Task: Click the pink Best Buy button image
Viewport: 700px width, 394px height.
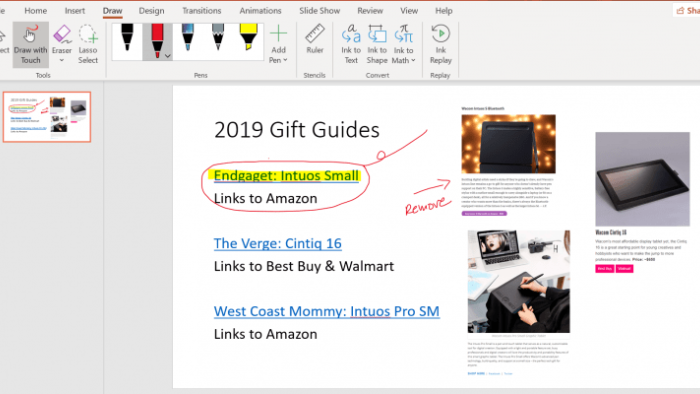Action: [604, 269]
